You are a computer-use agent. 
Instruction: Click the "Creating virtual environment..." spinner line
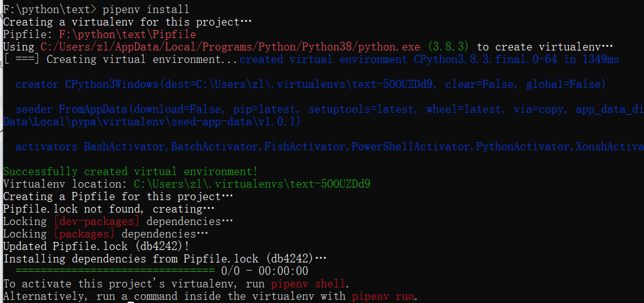click(x=121, y=59)
